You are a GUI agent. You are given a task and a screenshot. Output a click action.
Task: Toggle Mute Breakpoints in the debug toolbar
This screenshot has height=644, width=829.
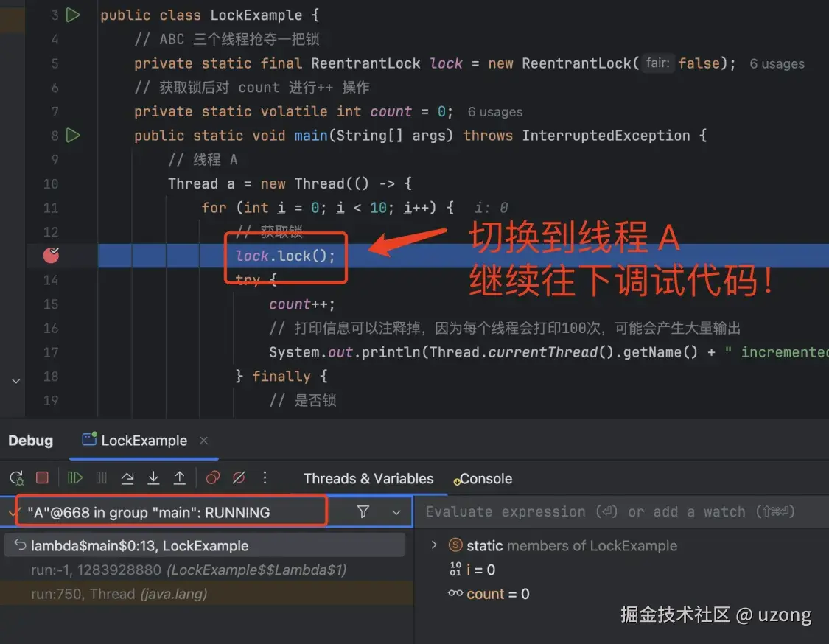[x=239, y=478]
